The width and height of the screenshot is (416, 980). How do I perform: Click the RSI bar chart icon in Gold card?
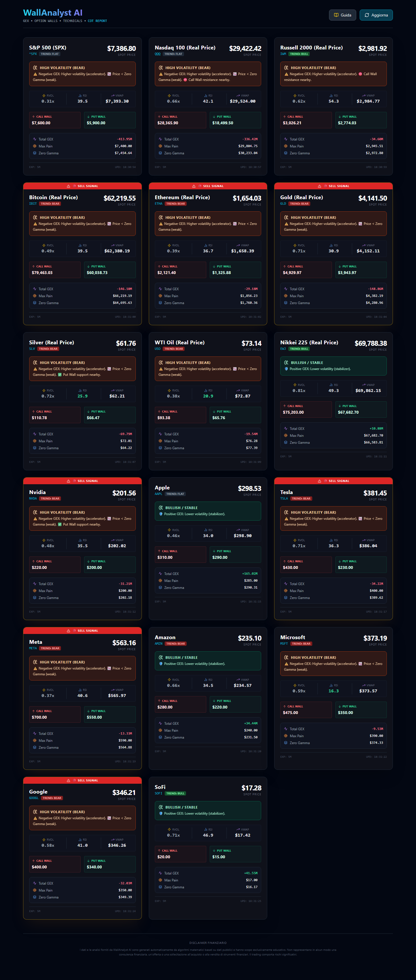[x=331, y=245]
